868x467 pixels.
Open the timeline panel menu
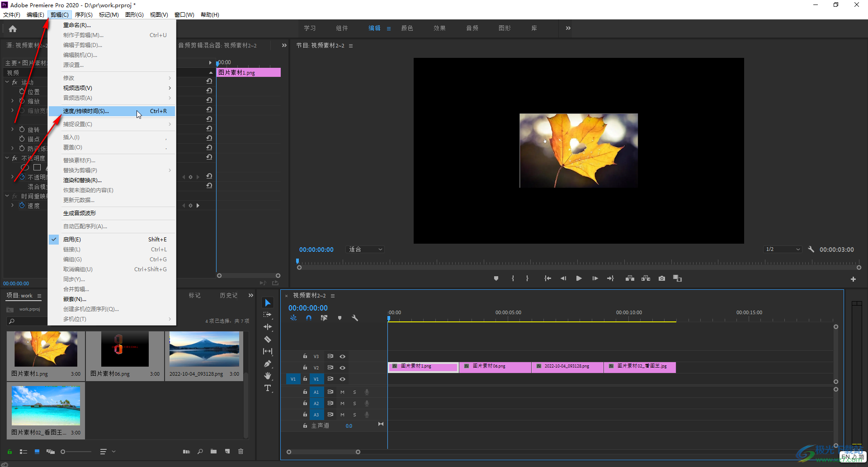pyautogui.click(x=333, y=296)
